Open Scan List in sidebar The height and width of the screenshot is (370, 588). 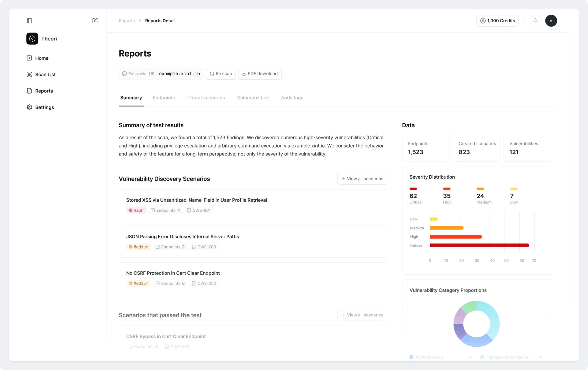point(45,74)
